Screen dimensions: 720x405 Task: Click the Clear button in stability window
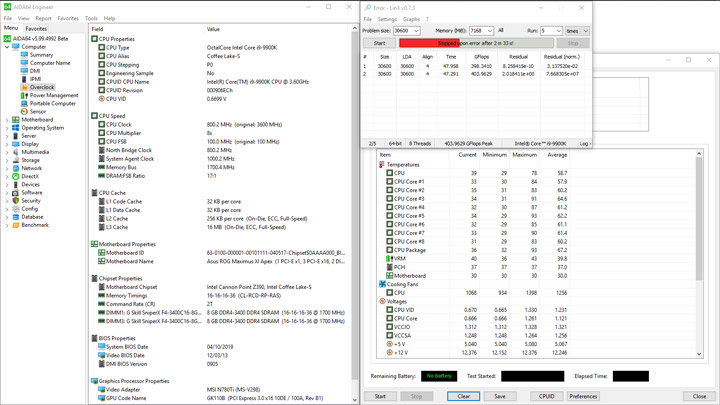[x=463, y=396]
